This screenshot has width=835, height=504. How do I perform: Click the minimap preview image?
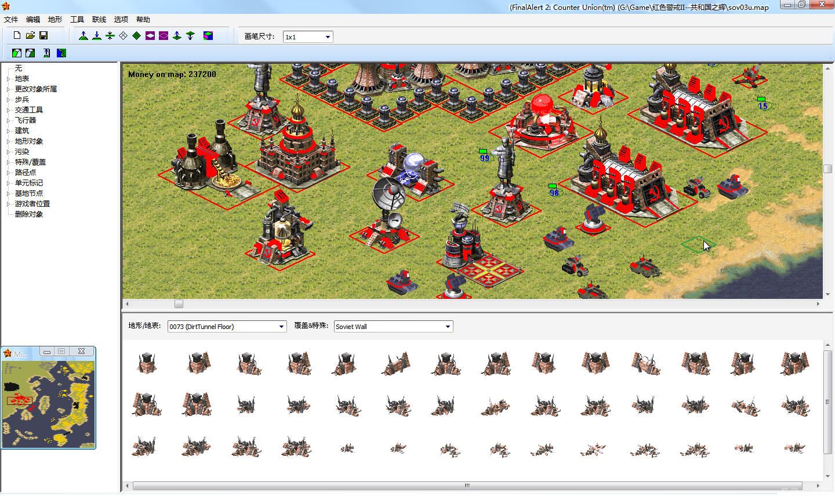point(48,403)
